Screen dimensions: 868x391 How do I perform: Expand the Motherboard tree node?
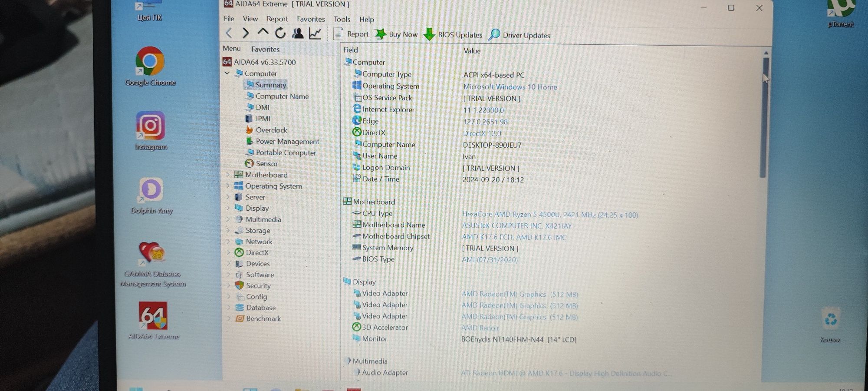pos(228,175)
